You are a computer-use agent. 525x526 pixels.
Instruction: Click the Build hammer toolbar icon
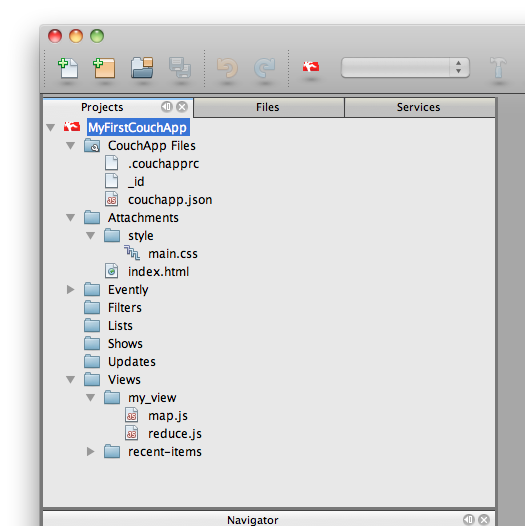click(x=498, y=67)
